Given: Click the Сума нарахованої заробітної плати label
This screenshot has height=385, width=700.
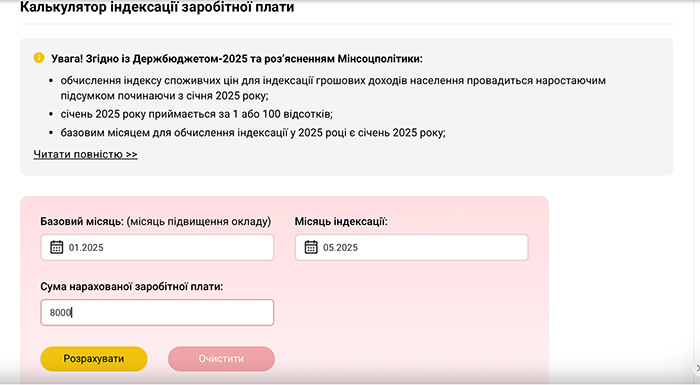Looking at the screenshot, I should pos(132,287).
